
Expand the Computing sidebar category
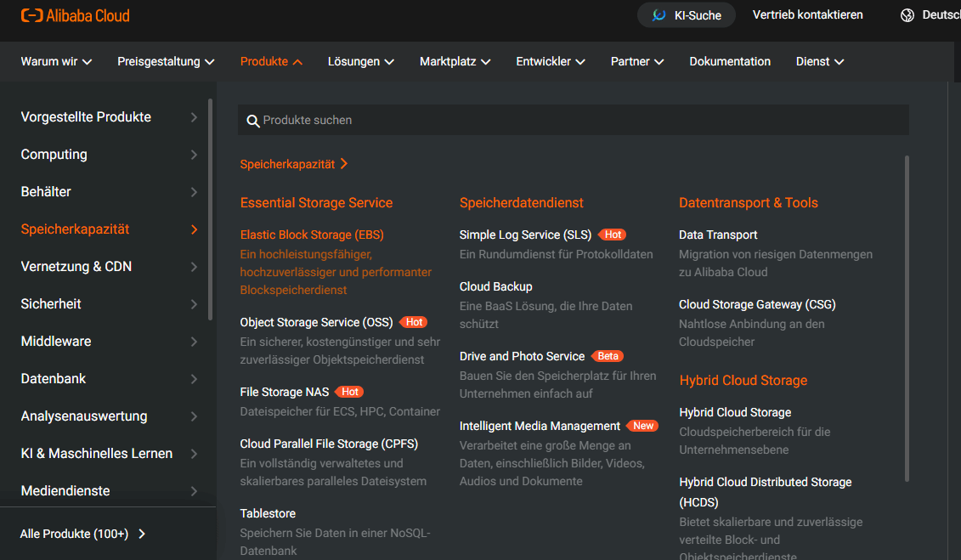click(54, 154)
